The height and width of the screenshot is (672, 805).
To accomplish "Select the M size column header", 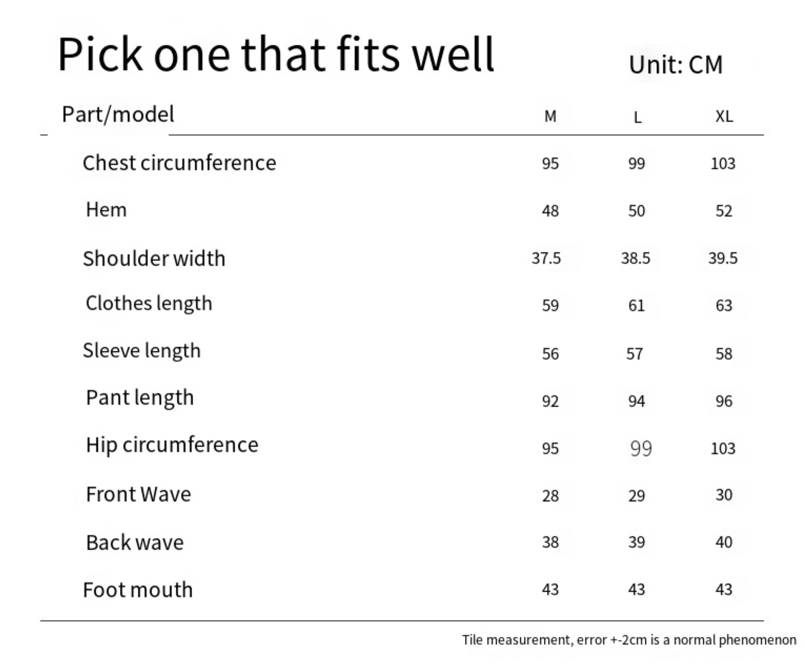I will 550,116.
